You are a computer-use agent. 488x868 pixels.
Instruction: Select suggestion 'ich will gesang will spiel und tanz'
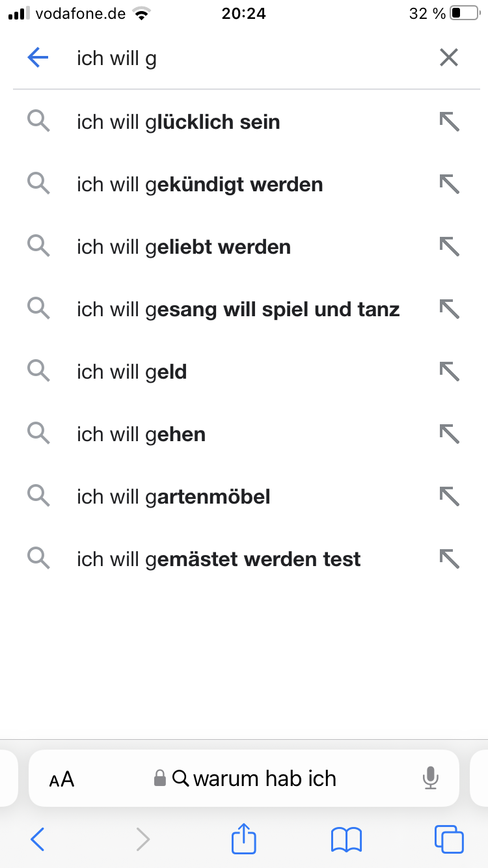244,309
